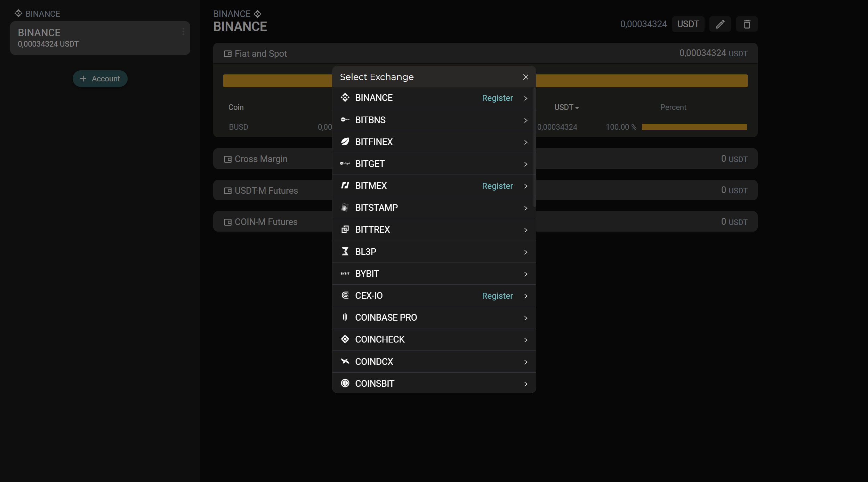Click the BL3P exchange logo icon
The width and height of the screenshot is (868, 482).
pyautogui.click(x=345, y=251)
